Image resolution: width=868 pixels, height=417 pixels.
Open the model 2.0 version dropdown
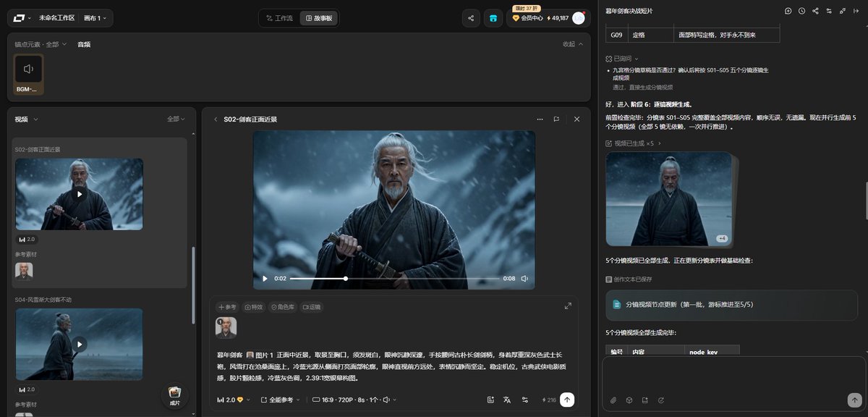click(x=234, y=400)
